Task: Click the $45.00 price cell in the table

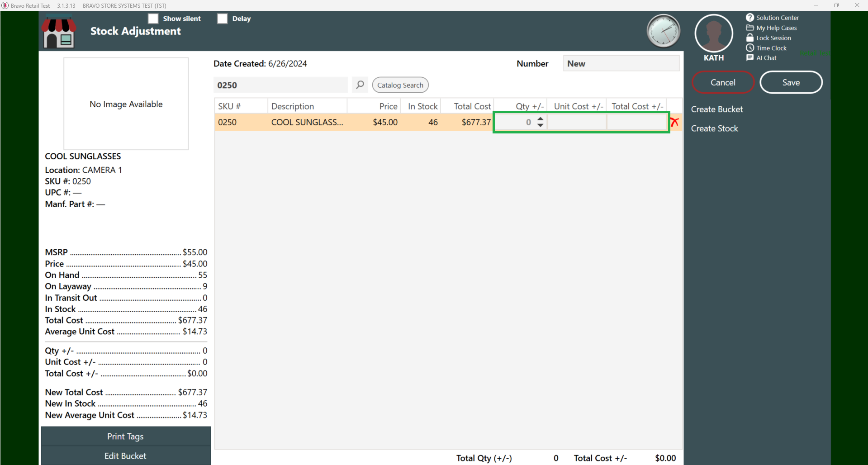Action: [374, 122]
